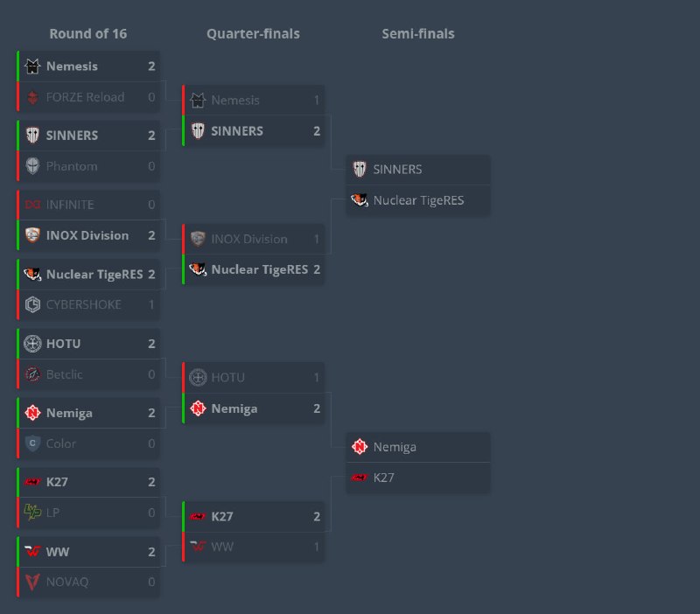
Task: Click the FORZE Reload team logo
Action: point(32,97)
